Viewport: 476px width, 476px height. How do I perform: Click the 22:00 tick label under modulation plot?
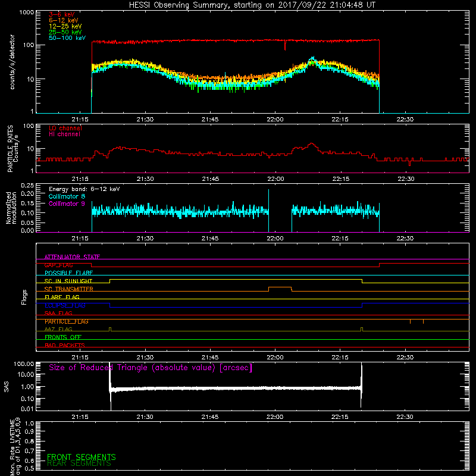tap(275, 239)
